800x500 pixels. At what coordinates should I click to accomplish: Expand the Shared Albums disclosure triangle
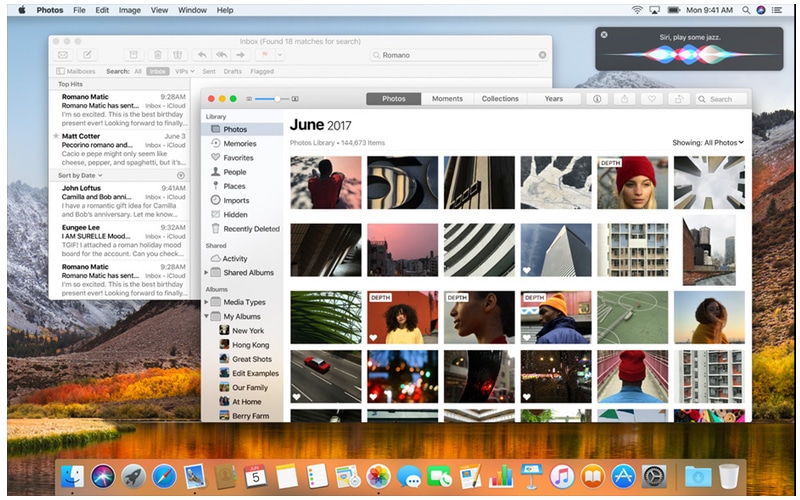(207, 273)
